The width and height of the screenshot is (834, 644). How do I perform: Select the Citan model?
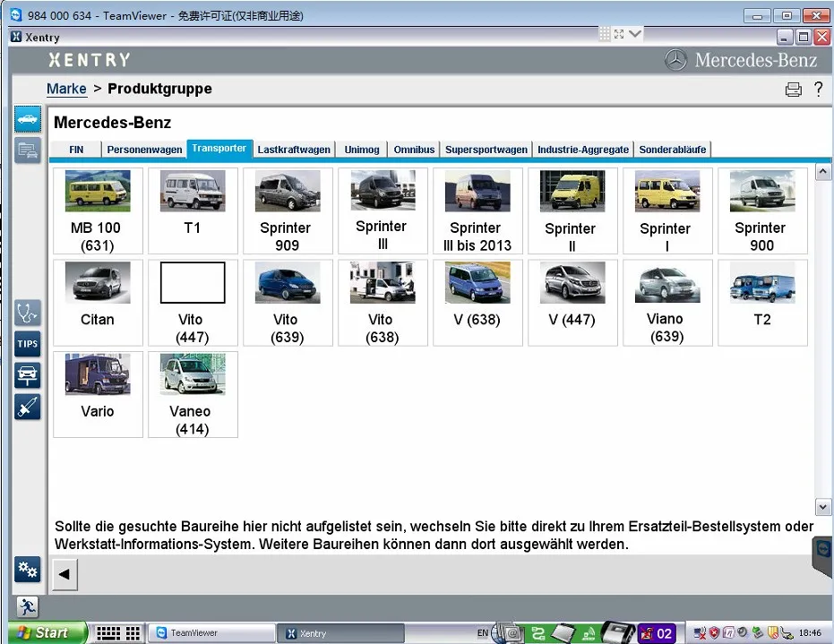98,303
